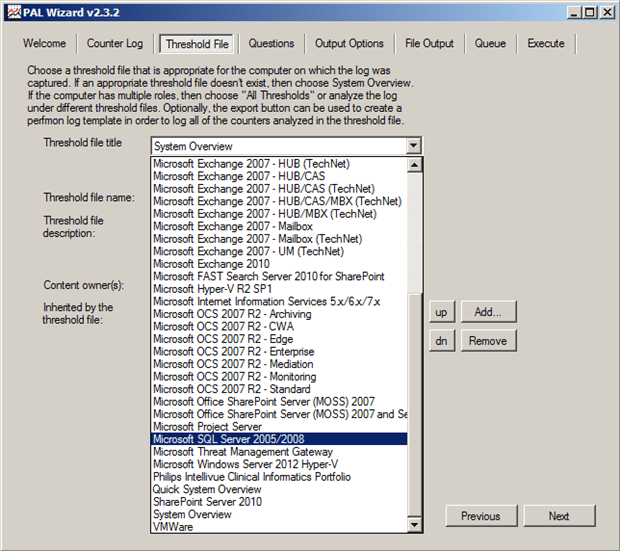Collapse the Threshold file title dropdown arrow
The height and width of the screenshot is (551, 620).
(x=413, y=146)
